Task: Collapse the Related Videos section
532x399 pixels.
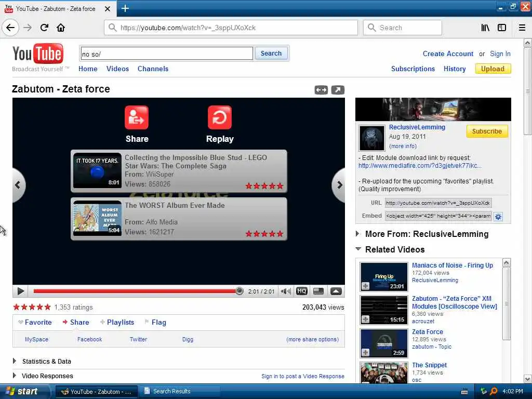Action: click(x=358, y=249)
